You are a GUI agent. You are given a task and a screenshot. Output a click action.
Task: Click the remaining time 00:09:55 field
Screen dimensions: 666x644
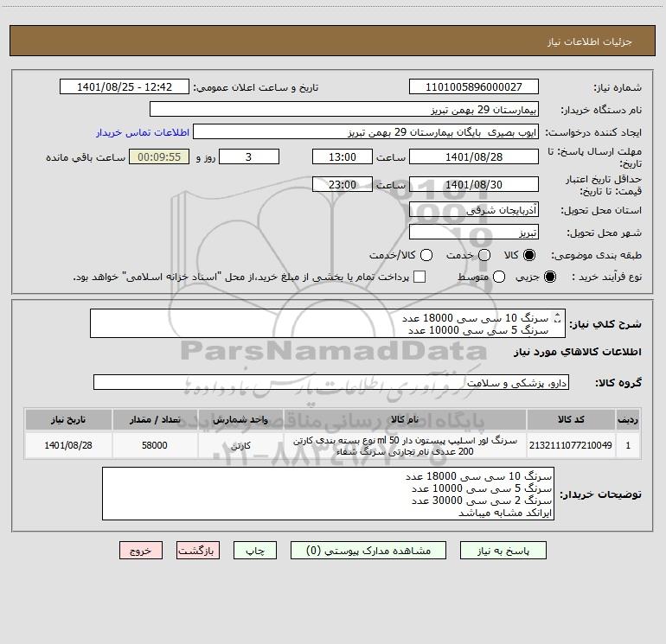[159, 156]
